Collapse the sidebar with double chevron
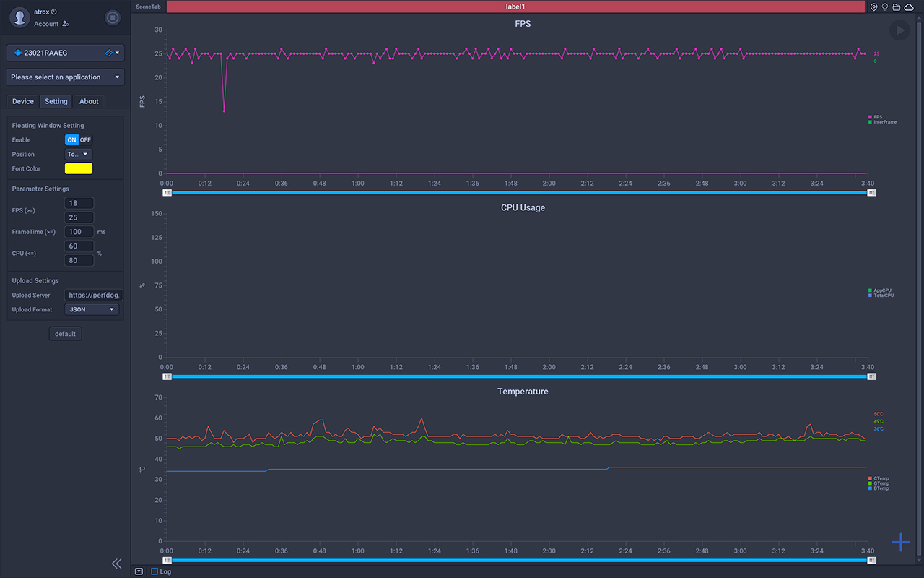The height and width of the screenshot is (578, 924). coord(116,564)
